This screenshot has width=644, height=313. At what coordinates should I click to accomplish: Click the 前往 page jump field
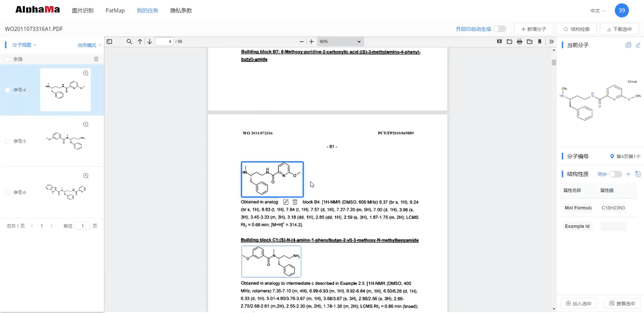pyautogui.click(x=83, y=226)
